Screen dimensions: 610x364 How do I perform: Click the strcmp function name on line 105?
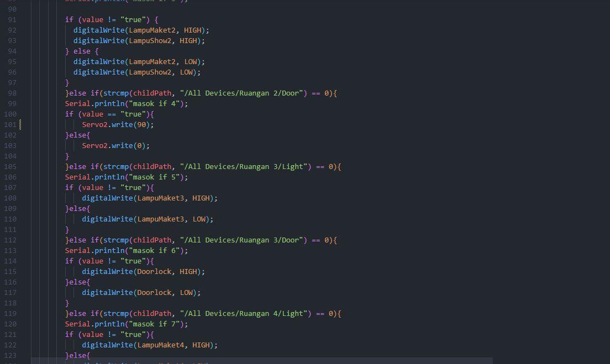point(120,166)
